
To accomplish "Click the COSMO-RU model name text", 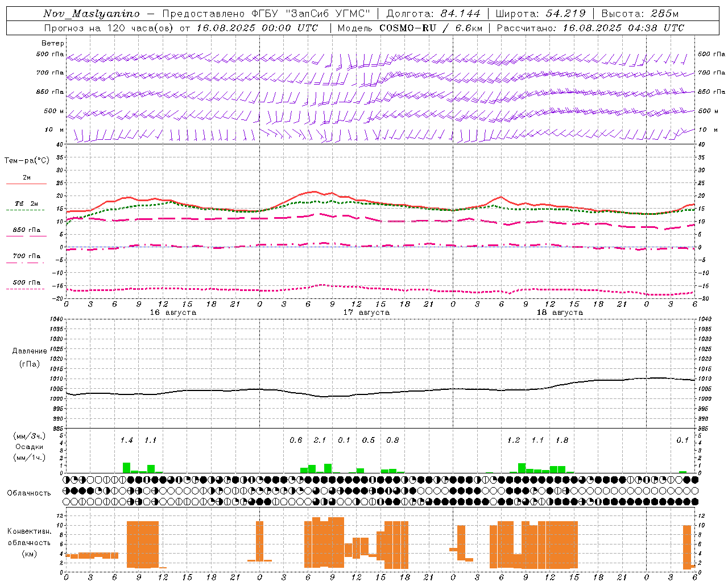I will [408, 27].
